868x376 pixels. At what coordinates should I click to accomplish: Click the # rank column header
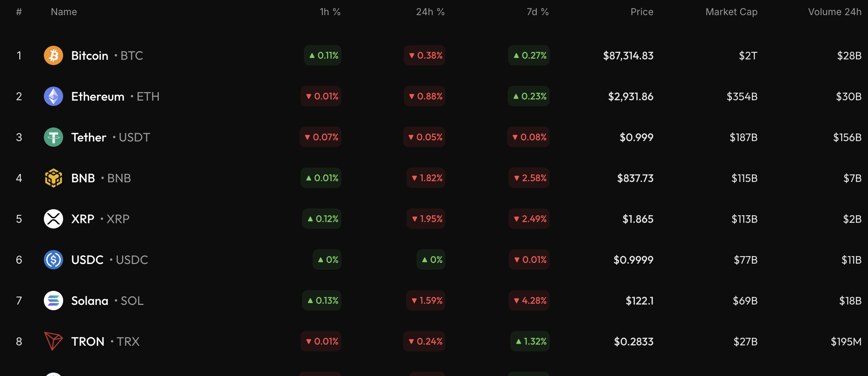point(19,12)
